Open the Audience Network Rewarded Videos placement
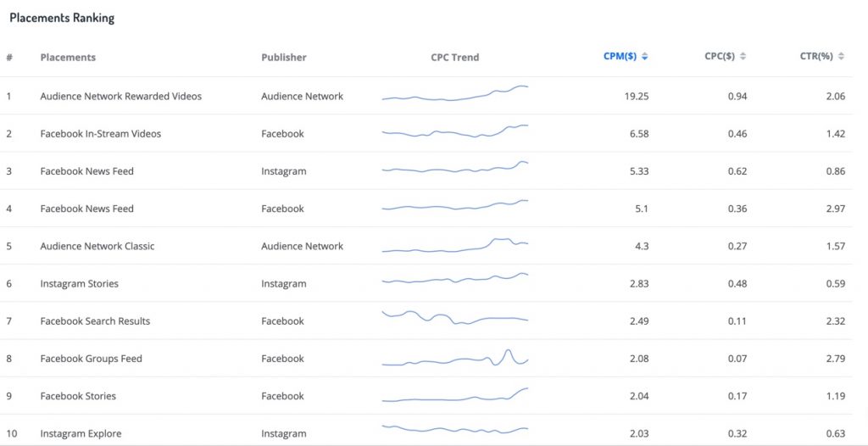Viewport: 868px width, 446px height. 120,96
